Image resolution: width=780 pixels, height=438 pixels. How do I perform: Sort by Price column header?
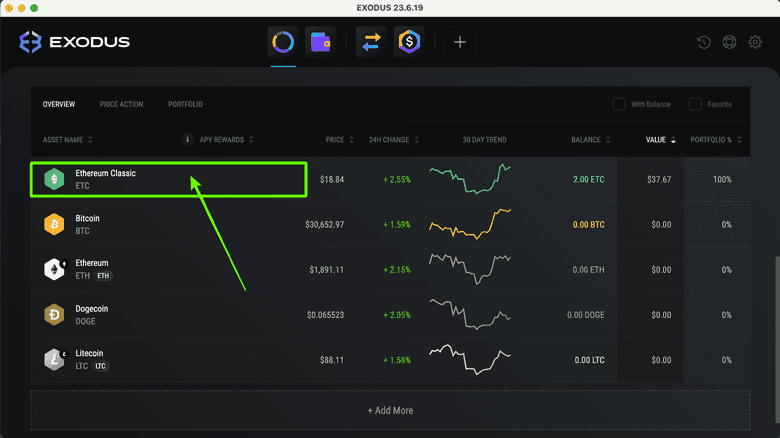338,140
